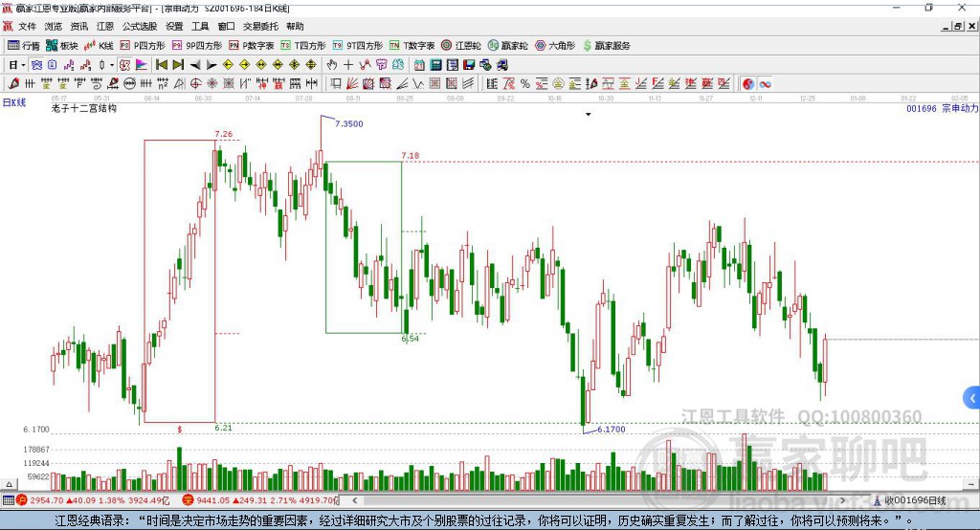Select the circled crosshair target tool
The image size is (980, 530).
tap(195, 84)
